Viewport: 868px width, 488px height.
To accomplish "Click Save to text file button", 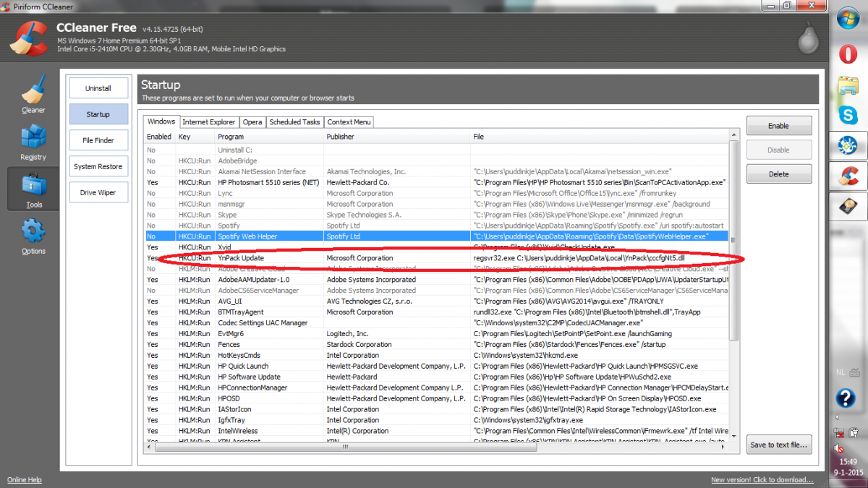I will (x=779, y=445).
